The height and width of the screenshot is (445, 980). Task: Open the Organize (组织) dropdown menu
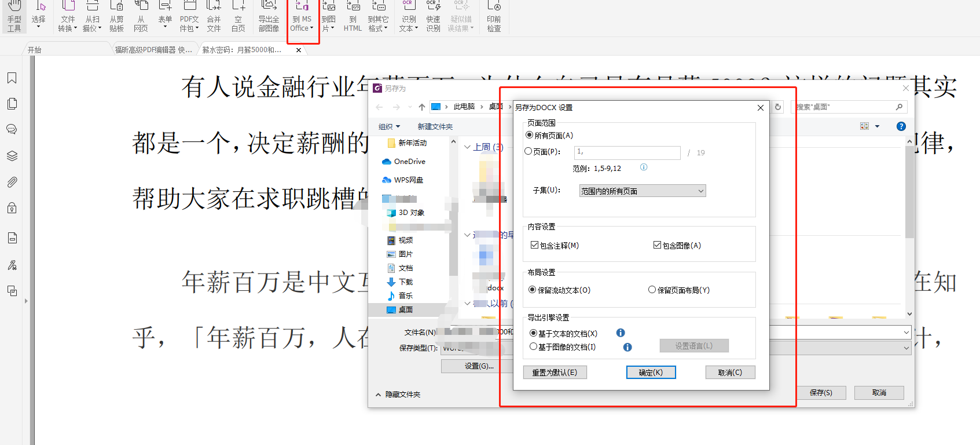(389, 126)
